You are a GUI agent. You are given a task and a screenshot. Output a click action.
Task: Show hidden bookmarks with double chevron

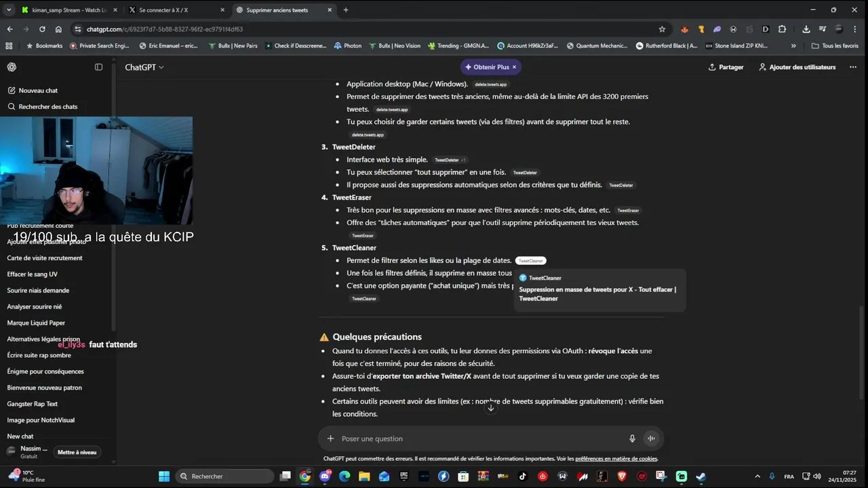(x=793, y=46)
